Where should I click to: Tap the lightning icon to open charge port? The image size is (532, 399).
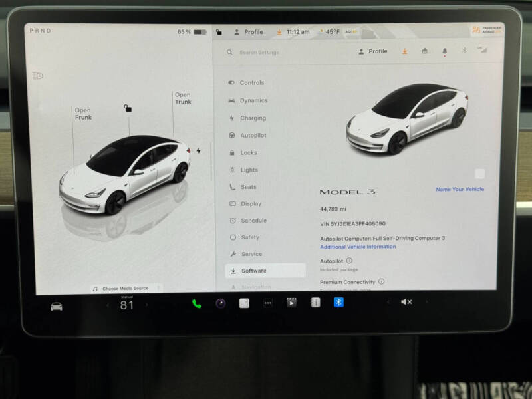click(198, 150)
